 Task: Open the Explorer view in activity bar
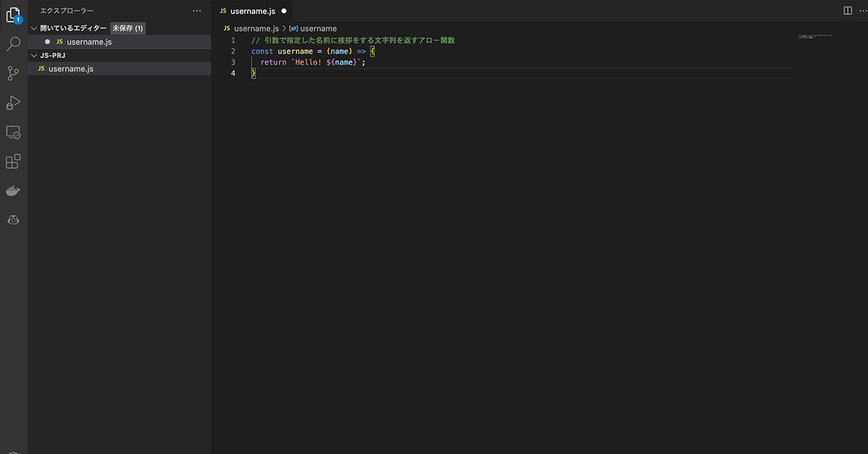pos(13,15)
